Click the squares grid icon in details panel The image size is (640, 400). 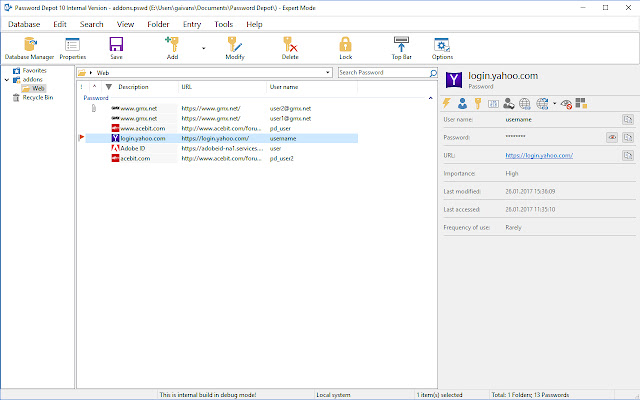tap(581, 103)
